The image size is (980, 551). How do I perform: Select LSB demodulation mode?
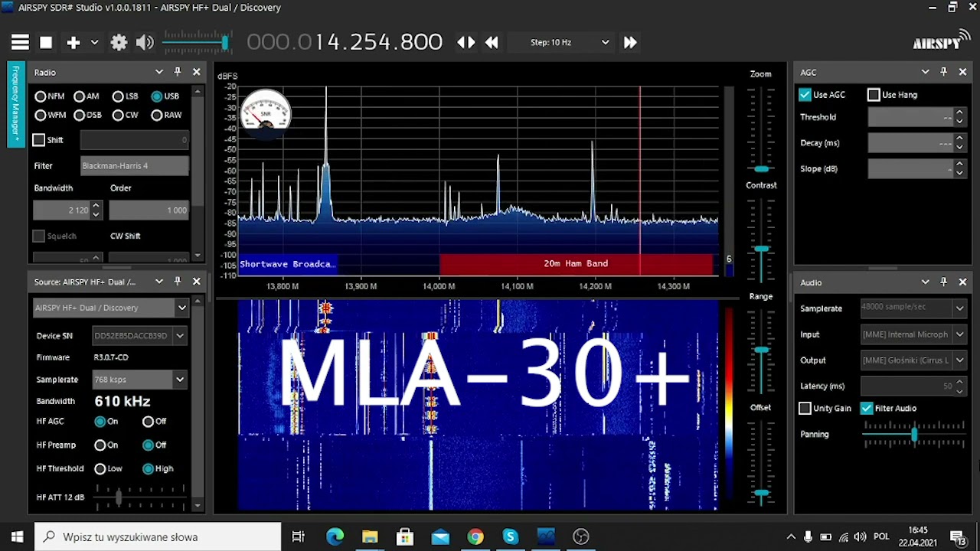126,96
